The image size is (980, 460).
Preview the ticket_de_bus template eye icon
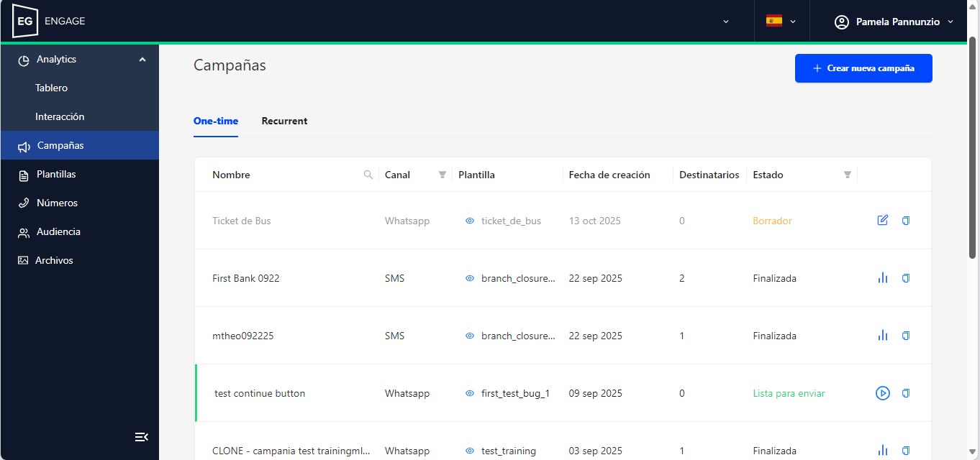[470, 221]
